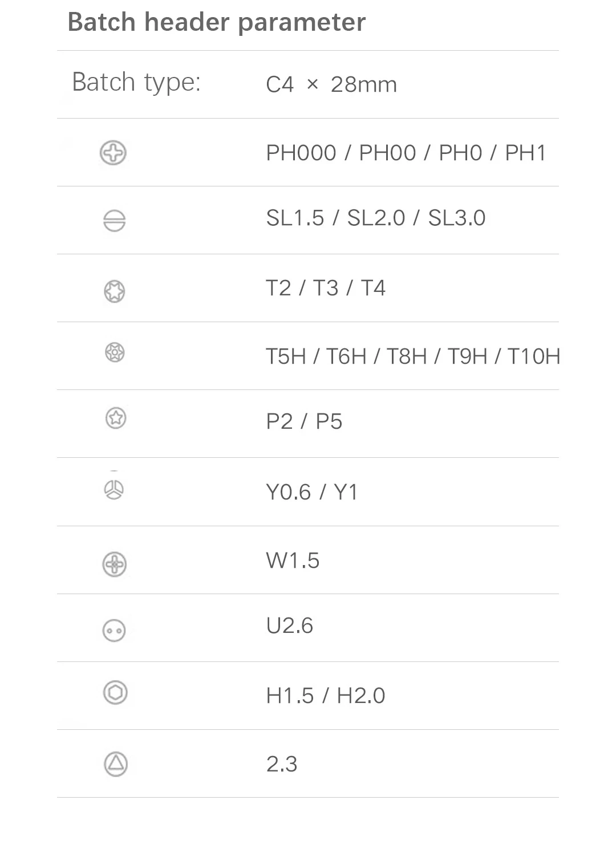Click the 'Batch header parameter' heading
The height and width of the screenshot is (841, 616).
[217, 22]
